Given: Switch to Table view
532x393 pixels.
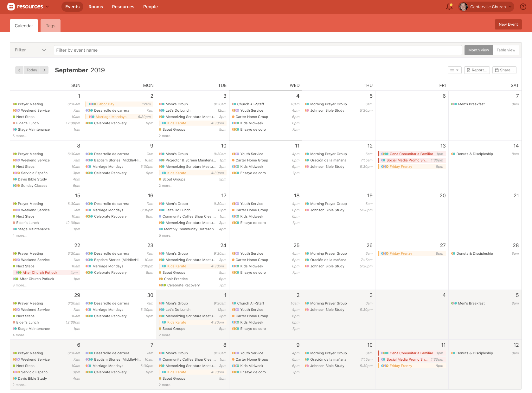Looking at the screenshot, I should (506, 50).
